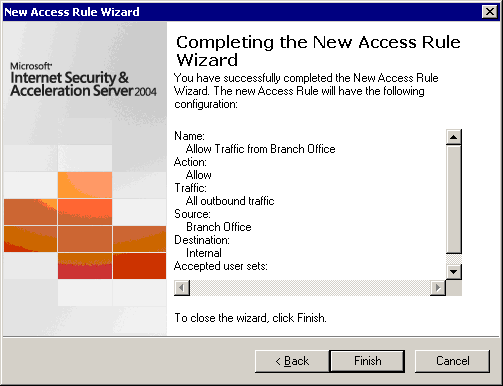Click the horizontal scrollbar right arrow
Screen dimensions: 503x386
tap(438, 288)
